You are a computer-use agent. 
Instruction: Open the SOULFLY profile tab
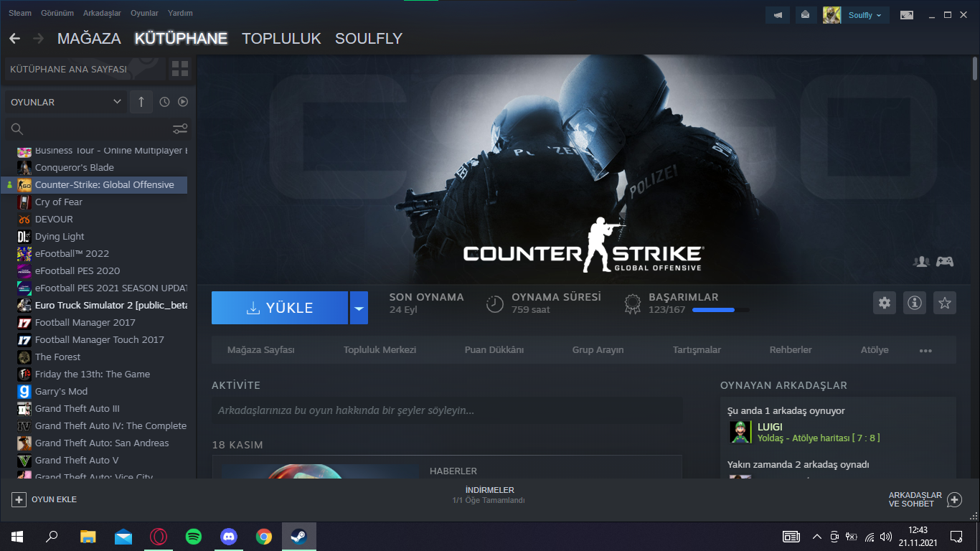coord(369,39)
